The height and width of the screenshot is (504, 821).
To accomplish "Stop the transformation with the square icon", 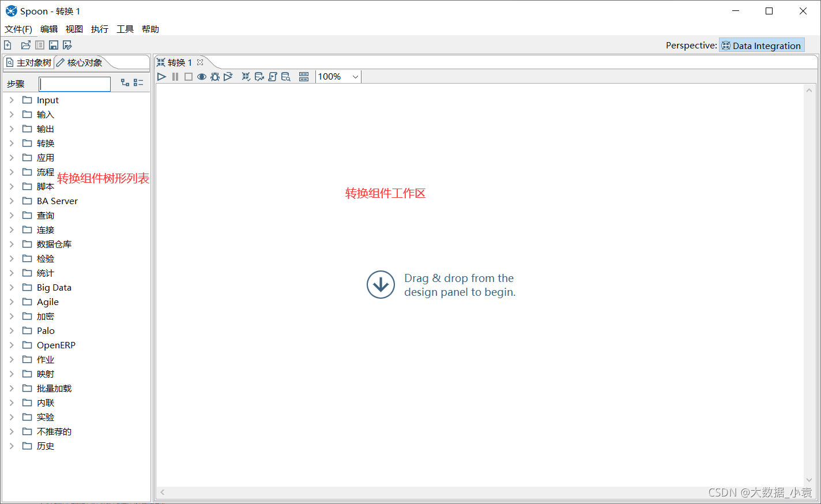I will [189, 77].
